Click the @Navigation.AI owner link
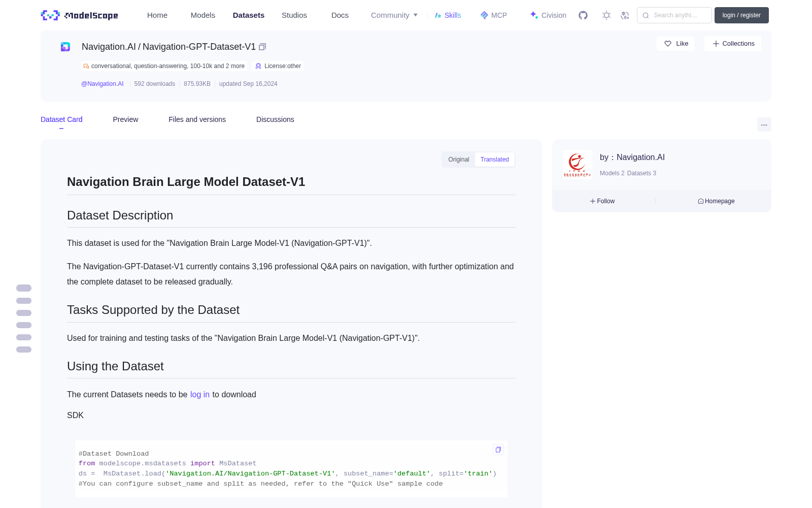The height and width of the screenshot is (508, 812). (103, 84)
